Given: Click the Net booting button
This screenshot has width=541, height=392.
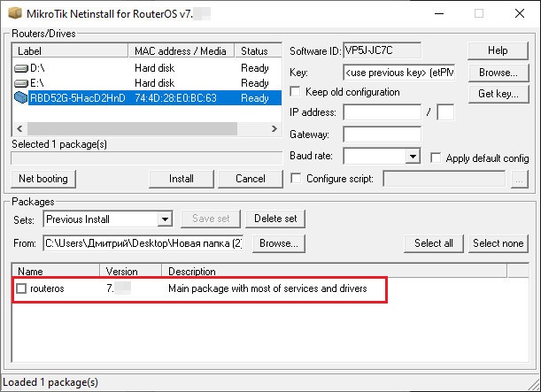Looking at the screenshot, I should click(x=43, y=179).
